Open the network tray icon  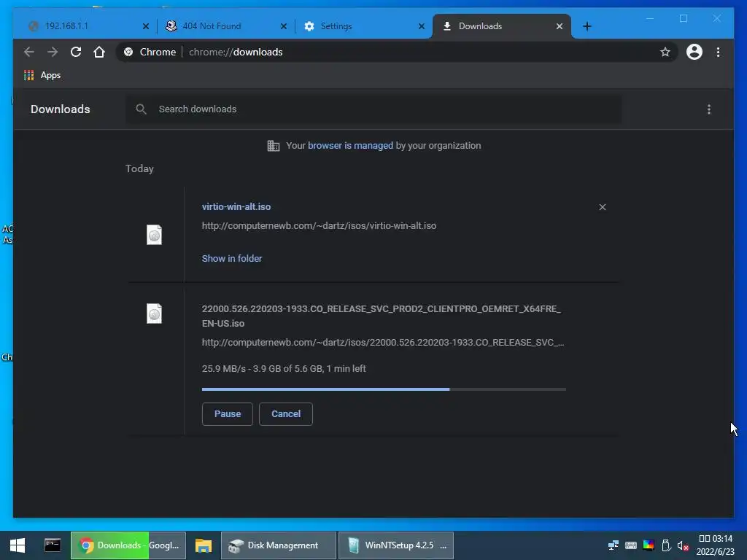click(x=613, y=545)
